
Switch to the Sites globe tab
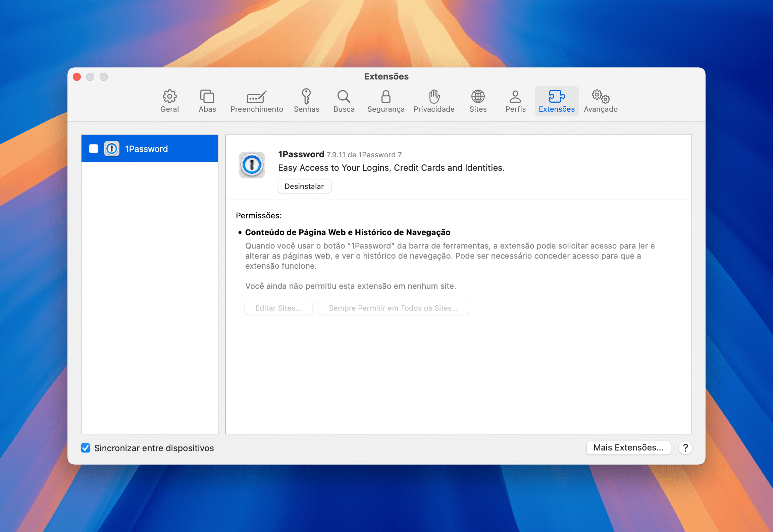(478, 101)
